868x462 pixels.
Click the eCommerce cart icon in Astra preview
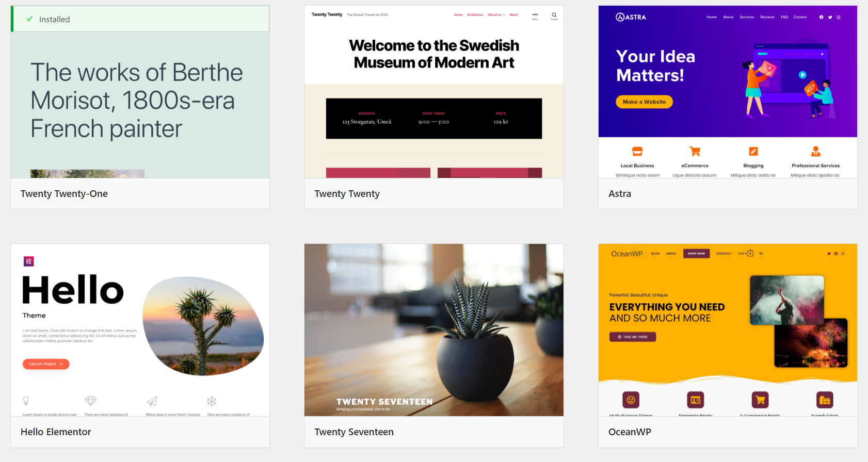695,151
